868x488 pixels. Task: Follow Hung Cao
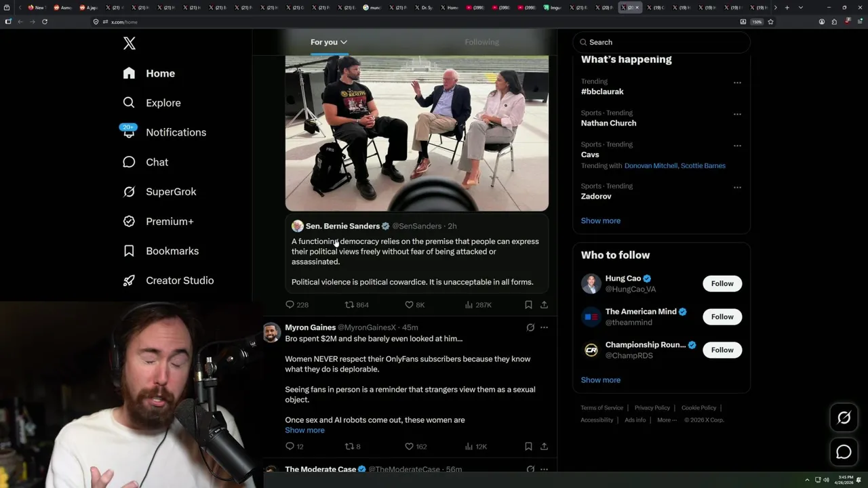click(722, 283)
